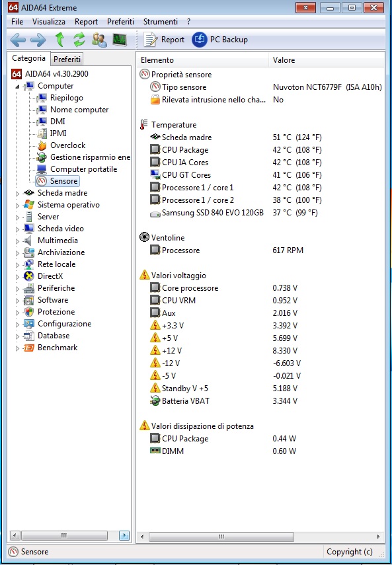Click the Temperature thermometer icon
This screenshot has height=565, width=392.
tap(143, 125)
